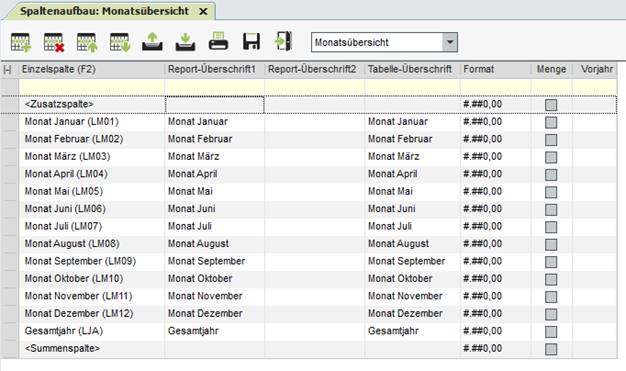The width and height of the screenshot is (626, 371).
Task: Toggle Menge checkbox for Monat April row
Action: pos(551,175)
